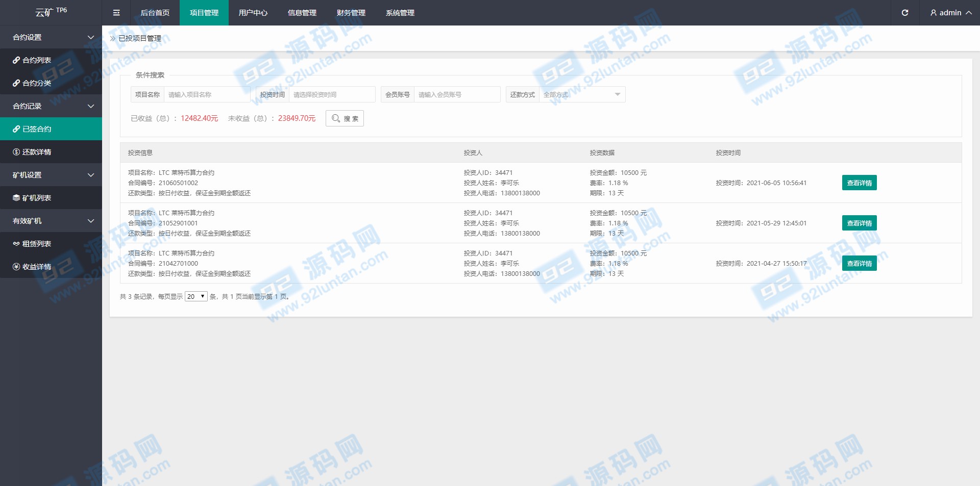Open 合约列表 in the sidebar

[51, 60]
